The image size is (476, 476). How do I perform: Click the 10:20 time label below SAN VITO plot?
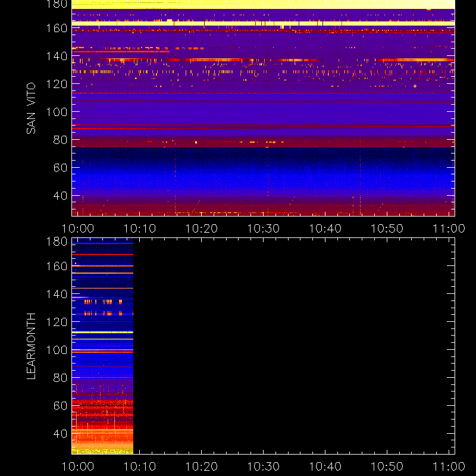pyautogui.click(x=202, y=228)
